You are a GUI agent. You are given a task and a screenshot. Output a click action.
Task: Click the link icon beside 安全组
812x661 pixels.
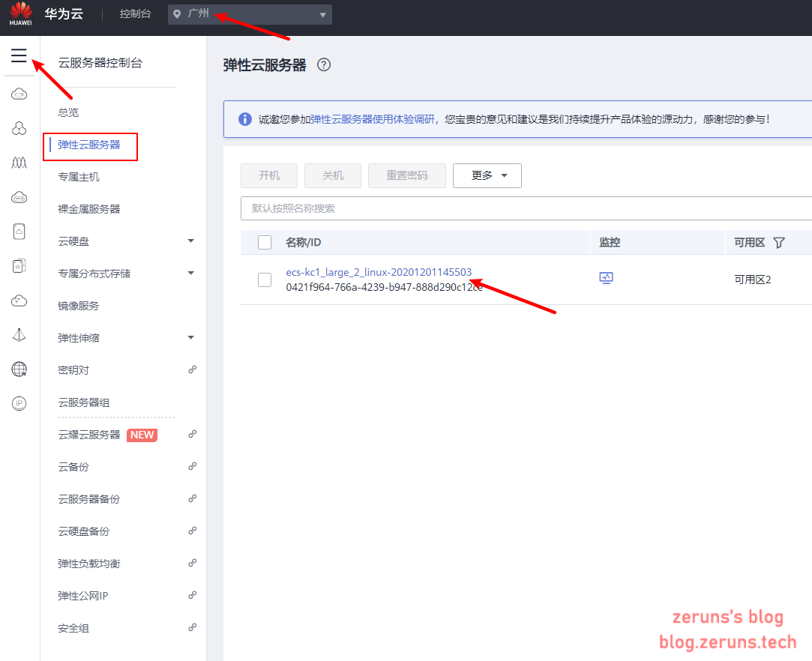[x=192, y=627]
